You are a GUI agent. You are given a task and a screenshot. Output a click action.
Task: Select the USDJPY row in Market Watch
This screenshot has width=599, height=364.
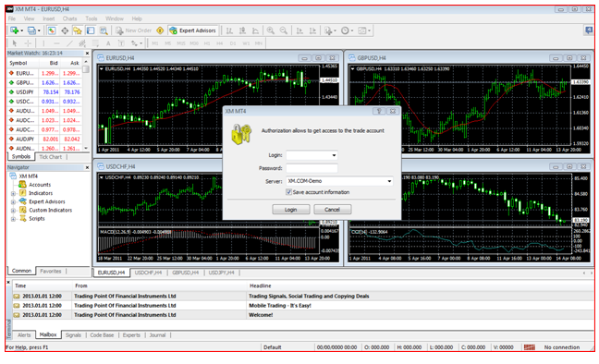[44, 92]
